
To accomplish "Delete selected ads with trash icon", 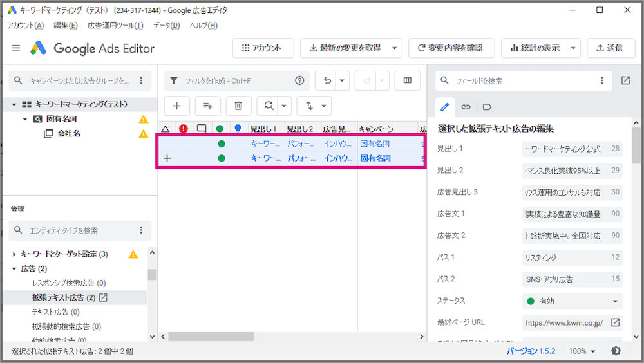I will coord(238,106).
